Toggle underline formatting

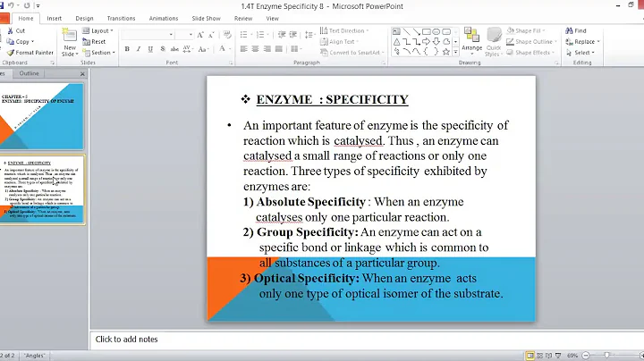[x=151, y=49]
